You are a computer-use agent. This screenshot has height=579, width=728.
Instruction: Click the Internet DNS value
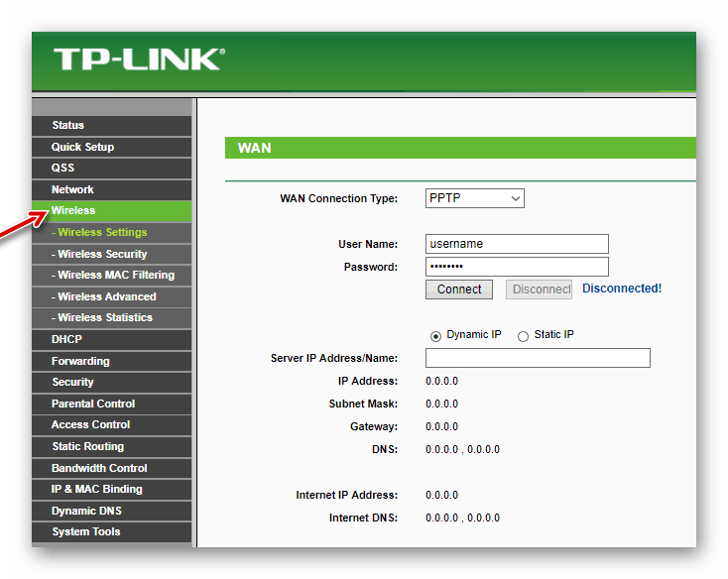462,519
